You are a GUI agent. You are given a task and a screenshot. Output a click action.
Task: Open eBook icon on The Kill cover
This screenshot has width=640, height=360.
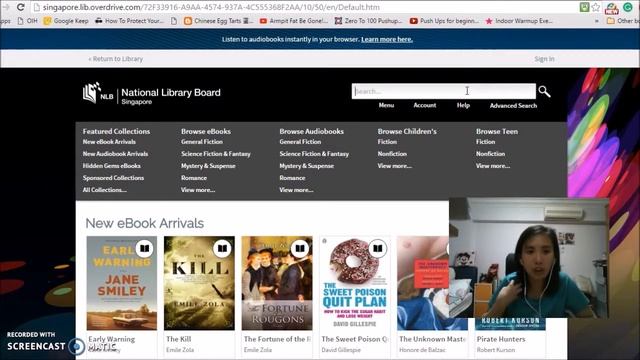click(222, 248)
